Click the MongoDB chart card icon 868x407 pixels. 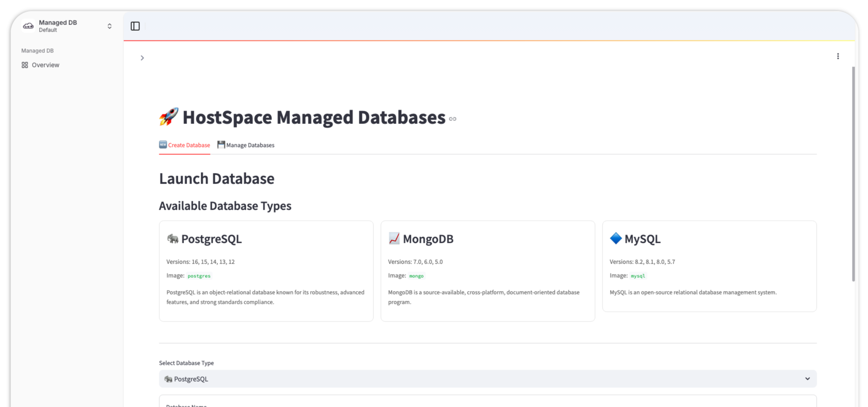394,239
